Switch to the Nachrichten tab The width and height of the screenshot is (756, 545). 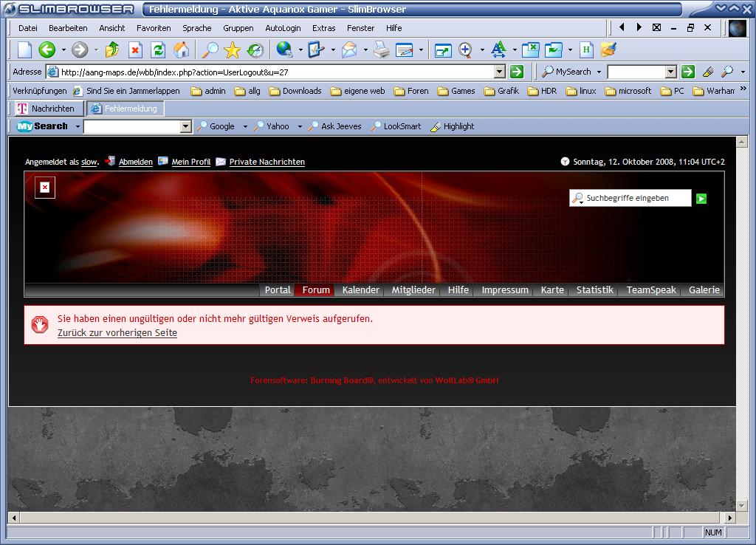pyautogui.click(x=46, y=109)
